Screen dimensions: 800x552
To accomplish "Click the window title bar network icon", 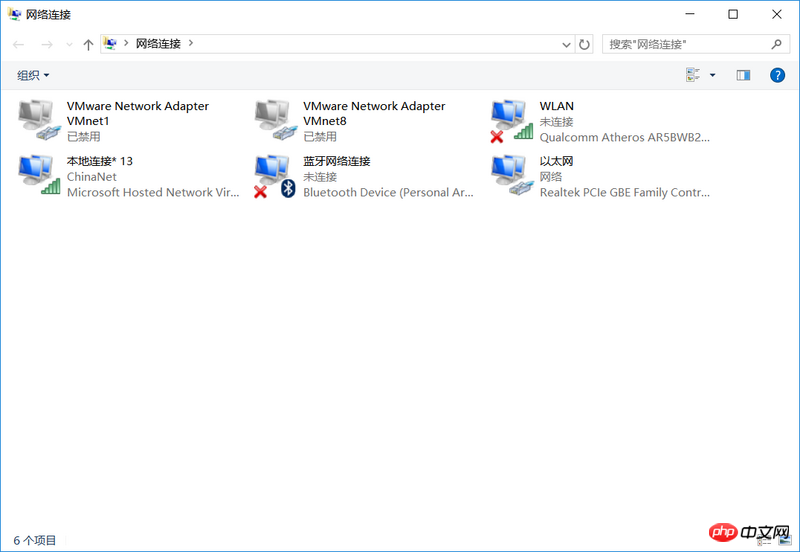I will coord(14,14).
